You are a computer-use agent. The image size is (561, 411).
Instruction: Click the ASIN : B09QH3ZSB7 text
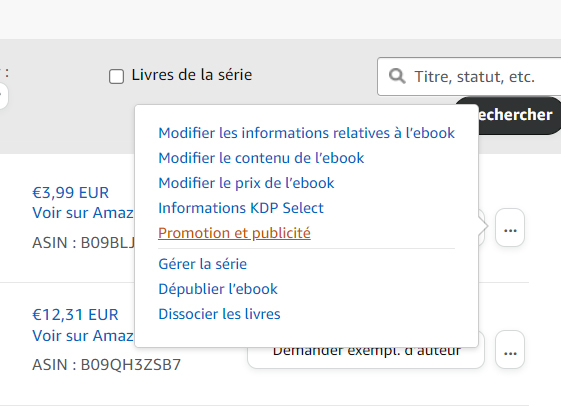107,365
